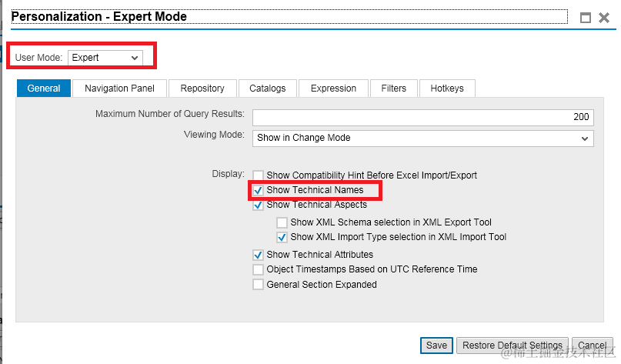
Task: Go to the Expression tab
Action: click(333, 88)
